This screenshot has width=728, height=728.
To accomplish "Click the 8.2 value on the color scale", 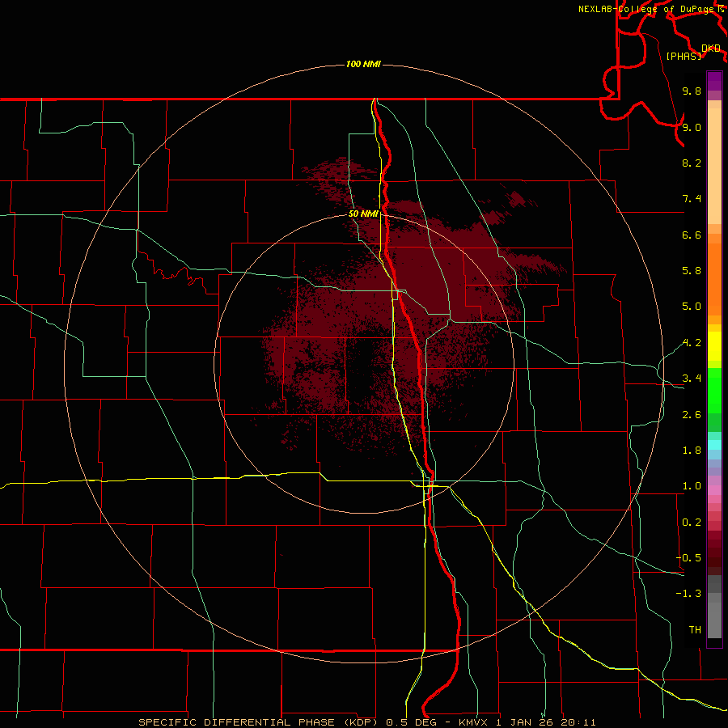I will click(692, 163).
